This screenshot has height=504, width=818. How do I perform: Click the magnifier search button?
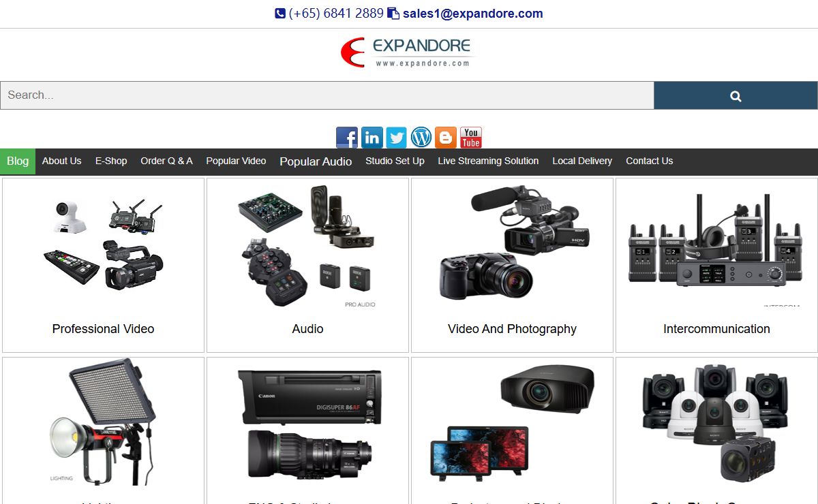[x=736, y=95]
